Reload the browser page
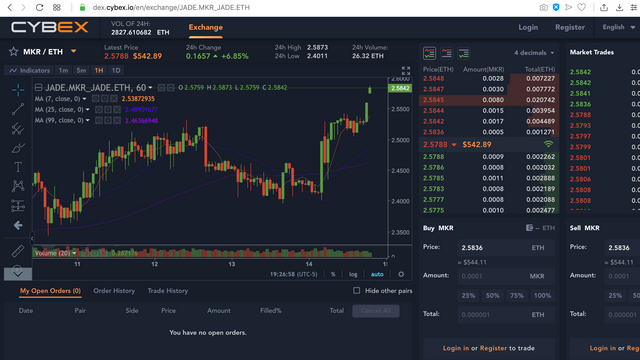 pos(39,7)
